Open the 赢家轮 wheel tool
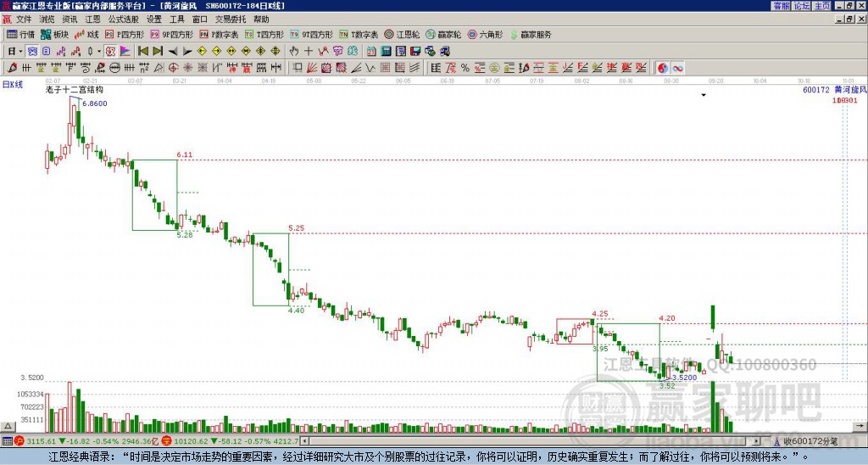This screenshot has width=868, height=465. 443,34
